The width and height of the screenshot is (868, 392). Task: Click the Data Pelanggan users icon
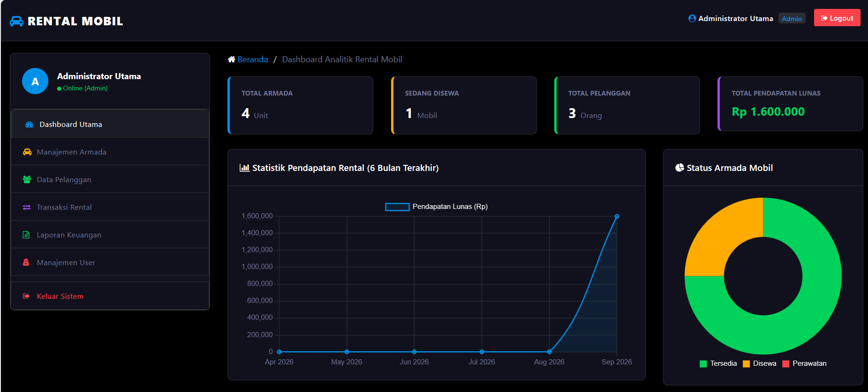point(27,180)
